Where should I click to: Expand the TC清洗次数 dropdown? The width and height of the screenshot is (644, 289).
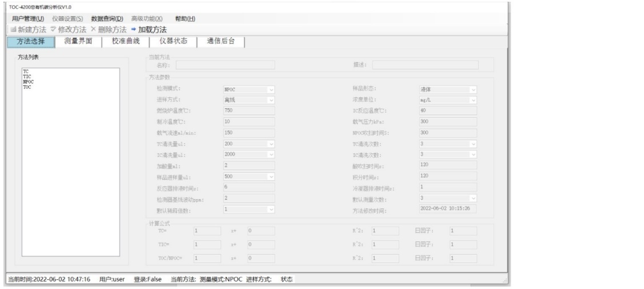[x=473, y=144]
